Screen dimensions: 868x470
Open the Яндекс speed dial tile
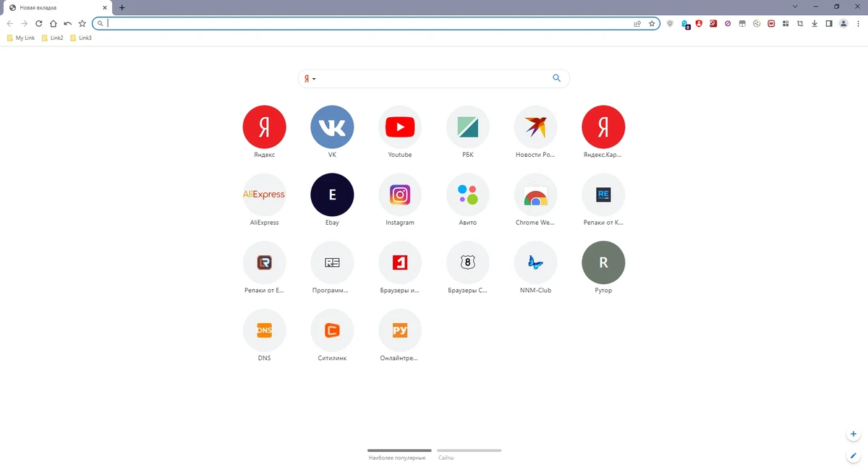coord(264,127)
